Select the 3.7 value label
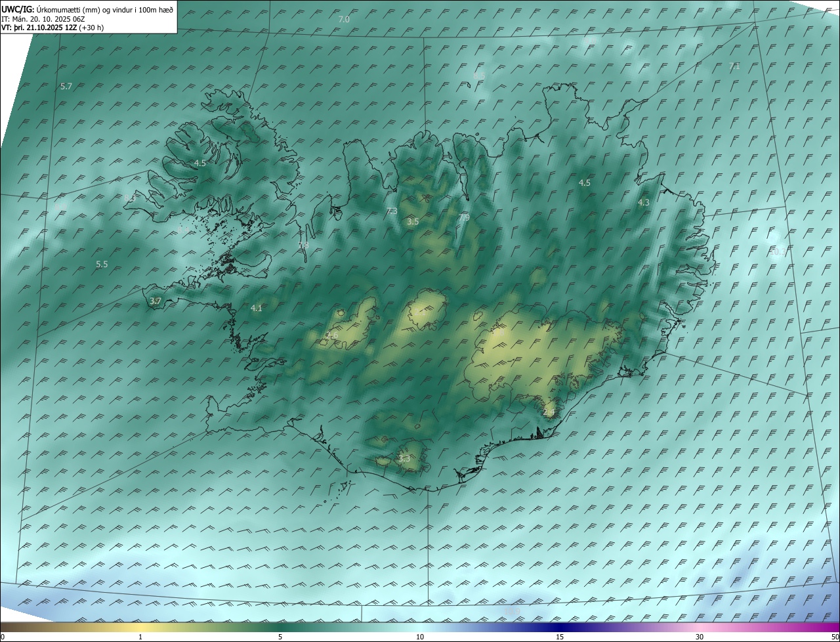The width and height of the screenshot is (840, 642). click(x=156, y=301)
